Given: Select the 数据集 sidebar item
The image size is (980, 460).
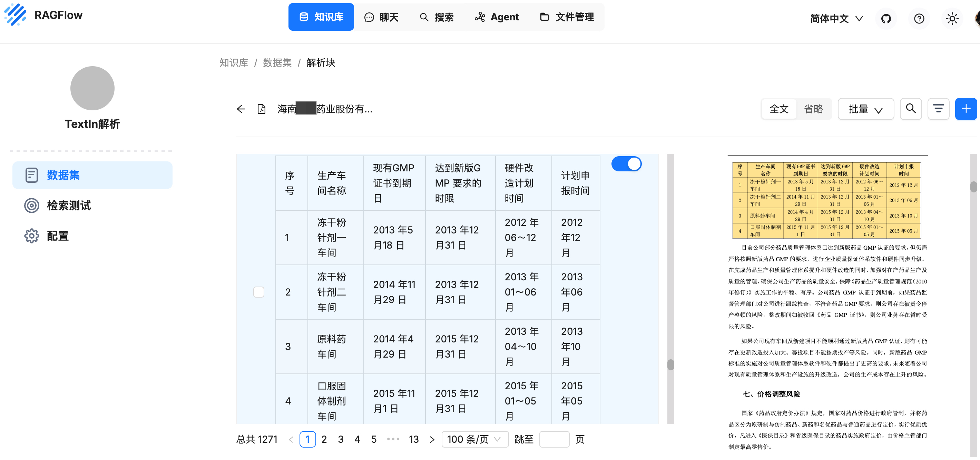Looking at the screenshot, I should (x=63, y=175).
